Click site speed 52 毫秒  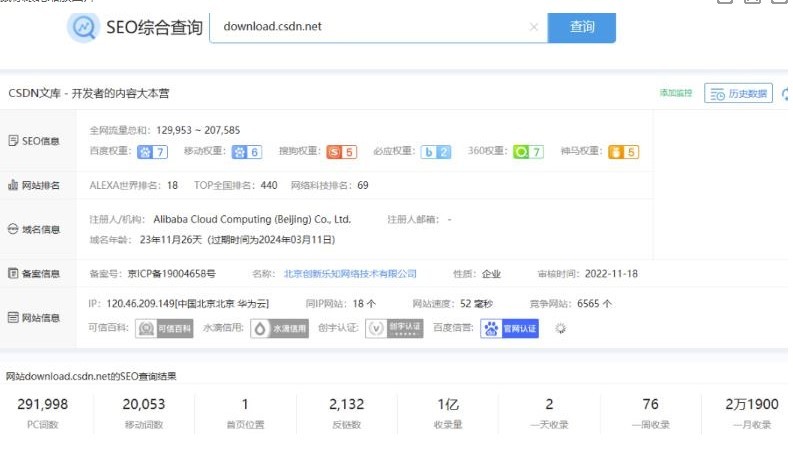(476, 303)
